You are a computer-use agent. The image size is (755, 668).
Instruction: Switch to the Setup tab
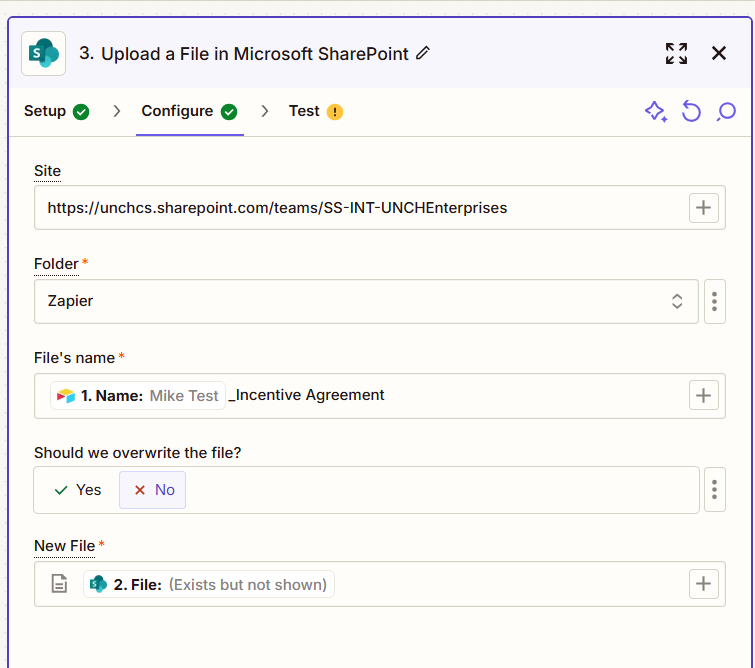coord(56,111)
